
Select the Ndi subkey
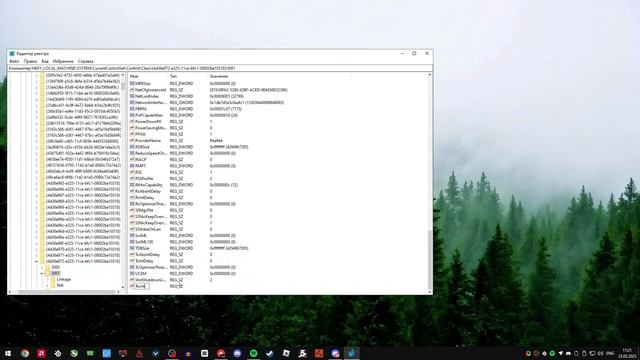[60, 285]
